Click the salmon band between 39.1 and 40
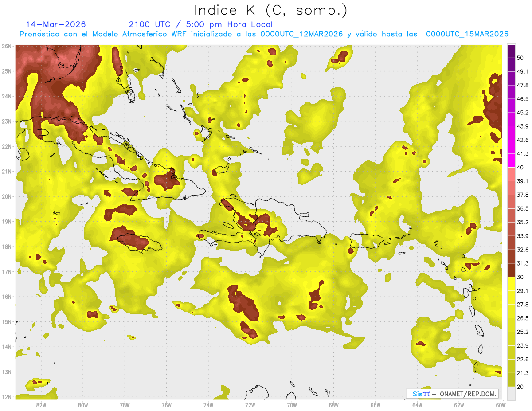The image size is (532, 411). [511, 174]
